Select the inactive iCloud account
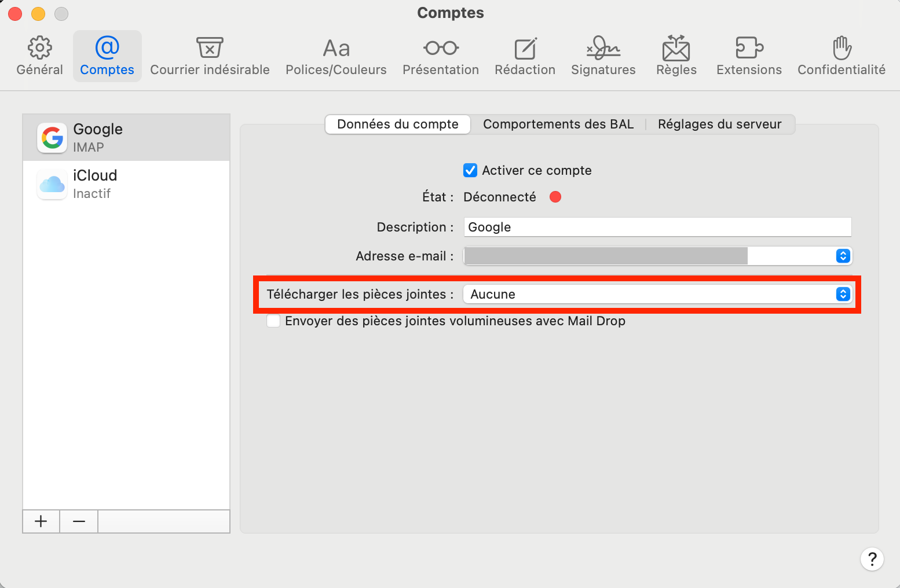Image resolution: width=900 pixels, height=588 pixels. click(126, 184)
